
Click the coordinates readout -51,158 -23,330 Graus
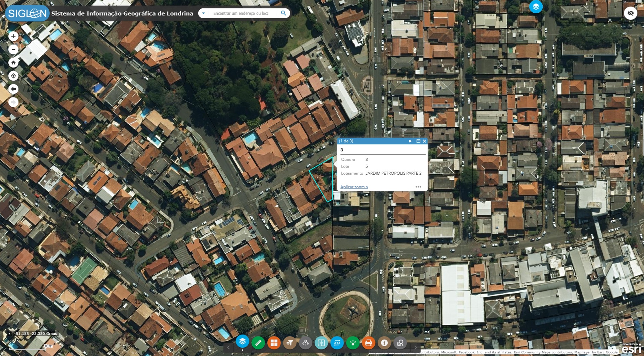coord(36,333)
